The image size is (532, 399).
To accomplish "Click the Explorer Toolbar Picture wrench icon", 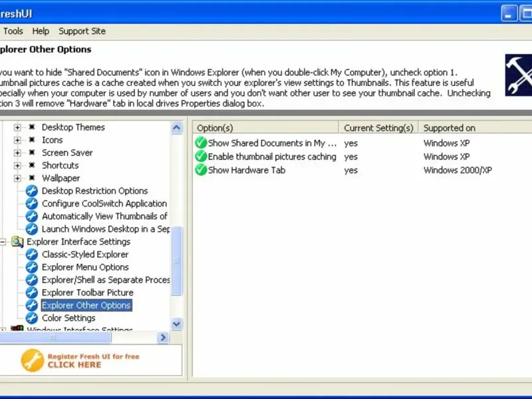I will coord(31,293).
